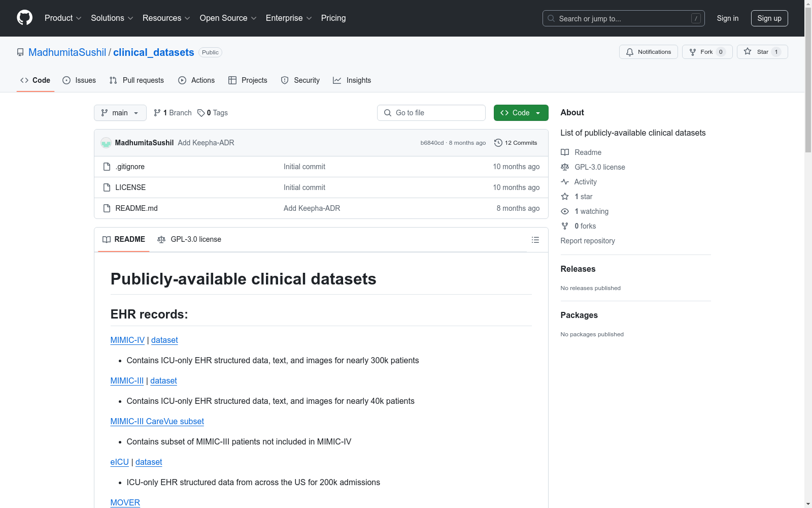Screen dimensions: 812x508
Task: Open the clinical_datasets repository link
Action: tap(154, 52)
